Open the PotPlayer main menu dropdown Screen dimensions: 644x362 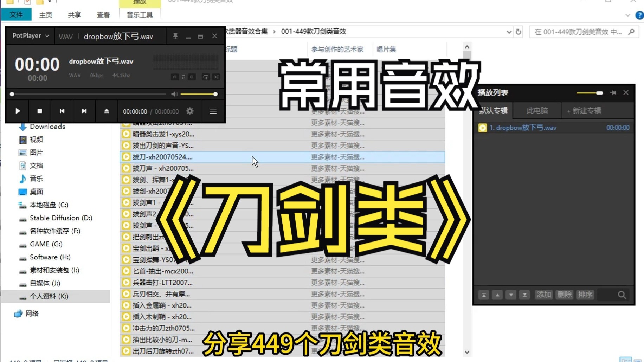31,36
